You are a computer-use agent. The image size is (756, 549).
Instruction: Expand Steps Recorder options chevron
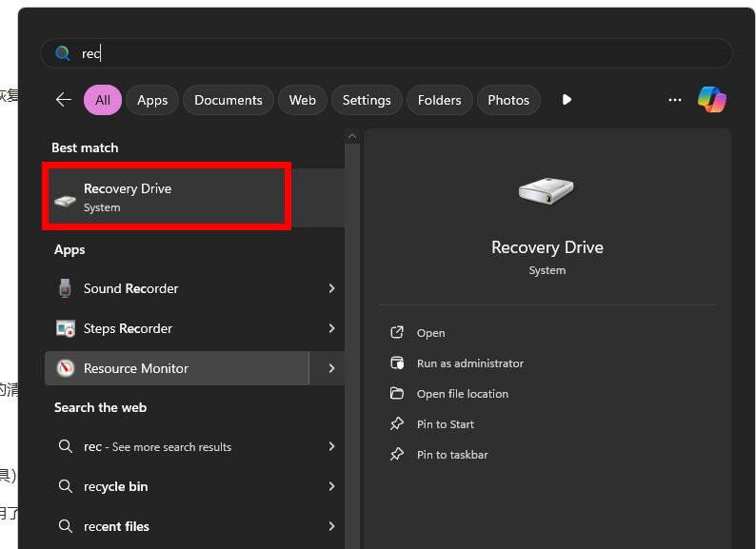(x=331, y=328)
